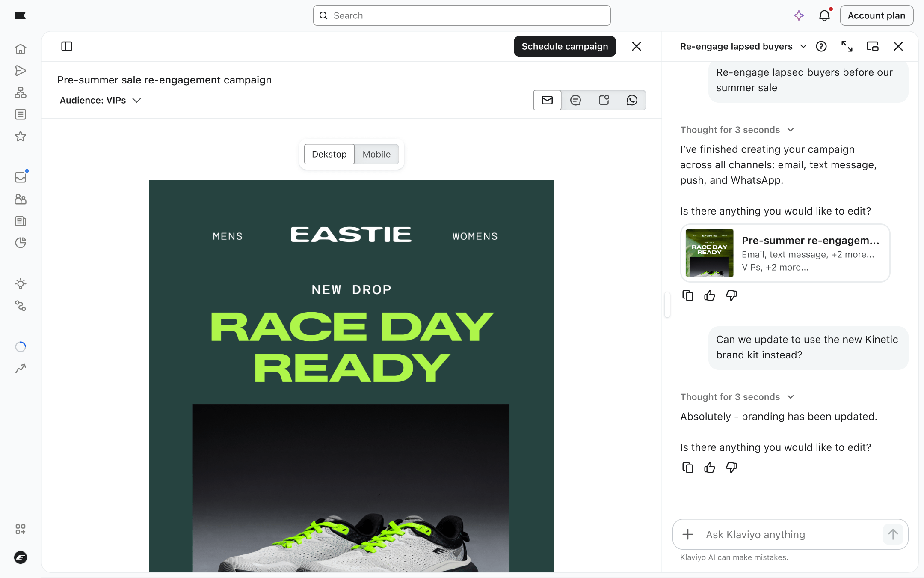Click MENS link in email preview

tap(228, 236)
